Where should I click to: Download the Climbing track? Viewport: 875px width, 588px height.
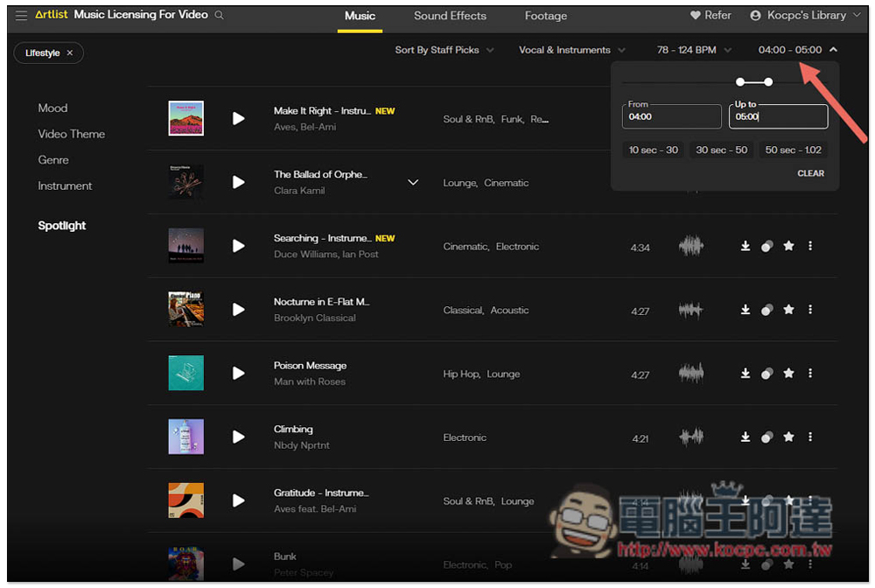point(745,437)
